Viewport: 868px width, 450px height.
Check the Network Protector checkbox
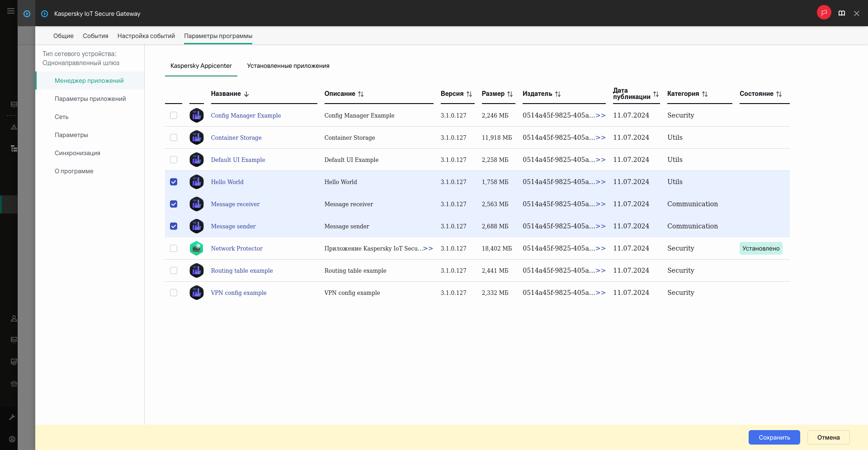click(174, 248)
